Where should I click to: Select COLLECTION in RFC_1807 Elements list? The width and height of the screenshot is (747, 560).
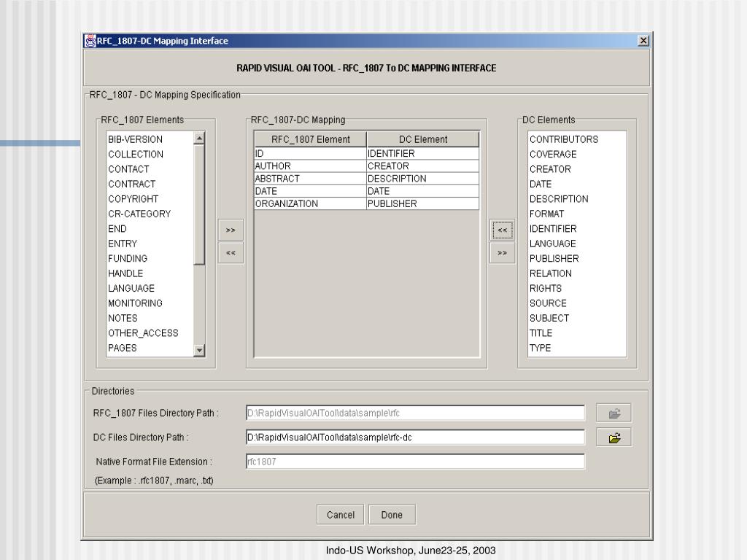[150, 155]
